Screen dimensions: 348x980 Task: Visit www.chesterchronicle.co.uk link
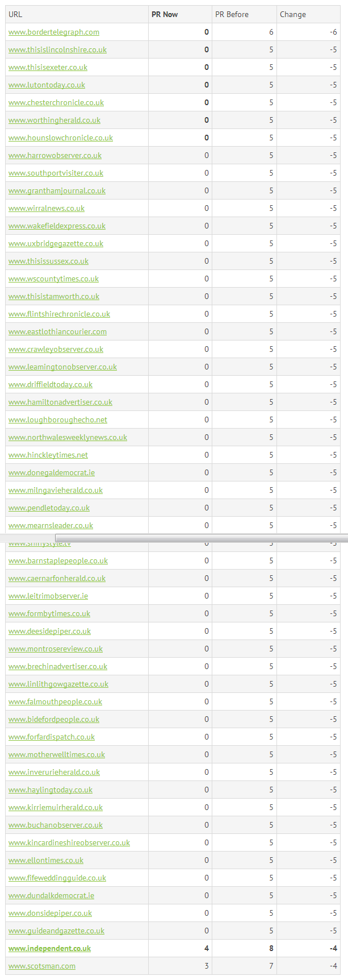click(56, 103)
